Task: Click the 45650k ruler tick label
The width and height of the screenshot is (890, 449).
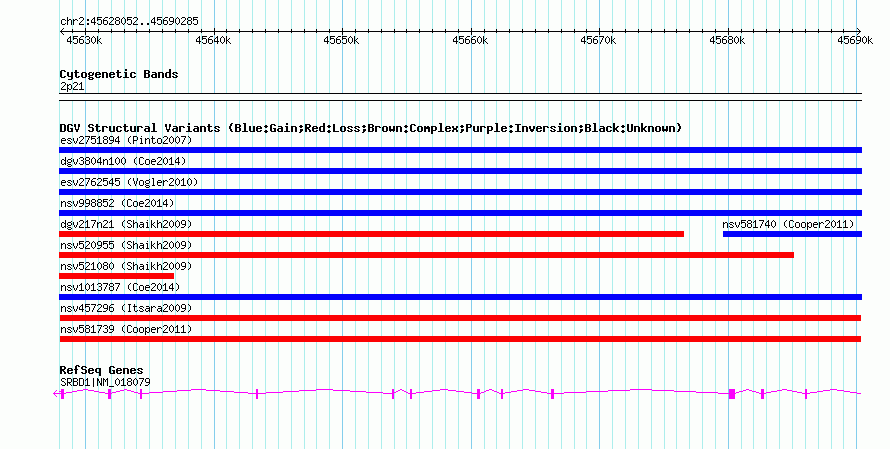Action: point(342,41)
